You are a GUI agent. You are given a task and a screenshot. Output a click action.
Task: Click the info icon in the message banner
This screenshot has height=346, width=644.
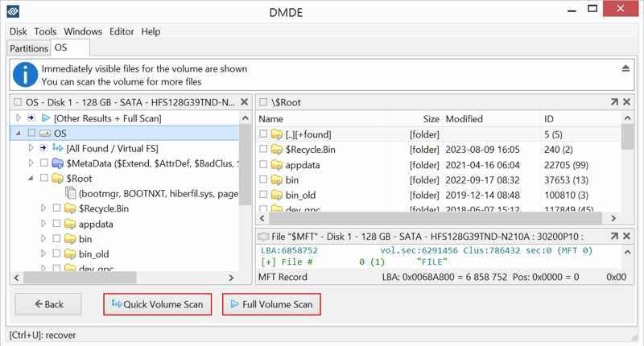[x=25, y=76]
